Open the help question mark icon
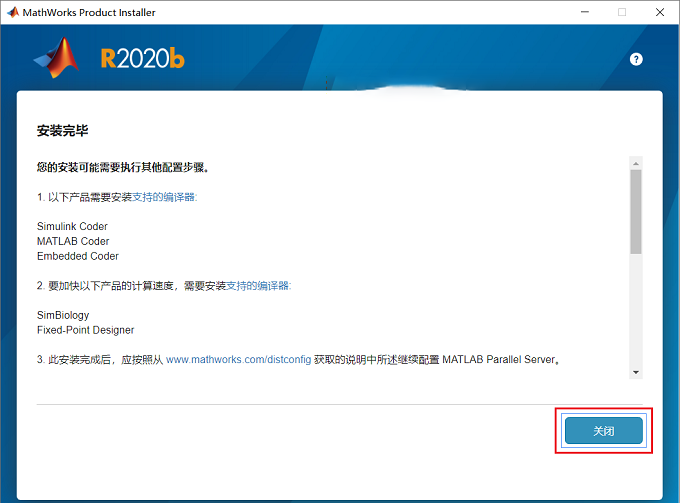680x503 pixels. coord(636,59)
